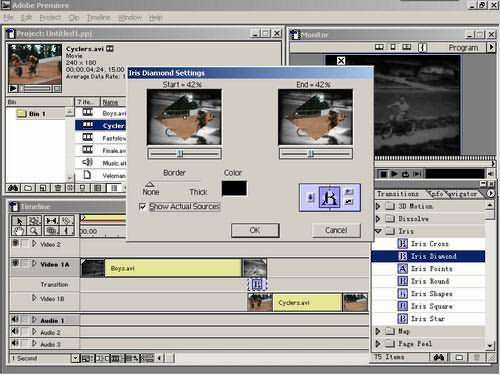500x375 pixels.
Task: Click the Cyclers.avi clip on Video 1B track
Action: 307,303
